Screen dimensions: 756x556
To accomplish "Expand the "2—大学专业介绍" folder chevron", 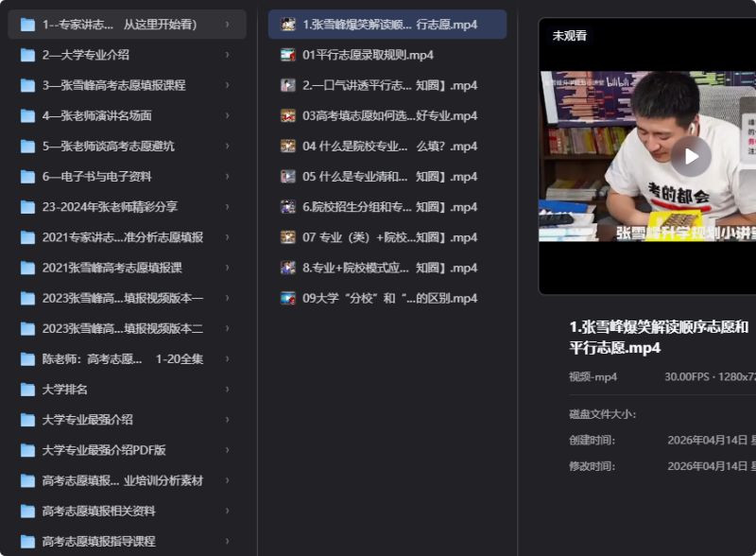I will [227, 56].
